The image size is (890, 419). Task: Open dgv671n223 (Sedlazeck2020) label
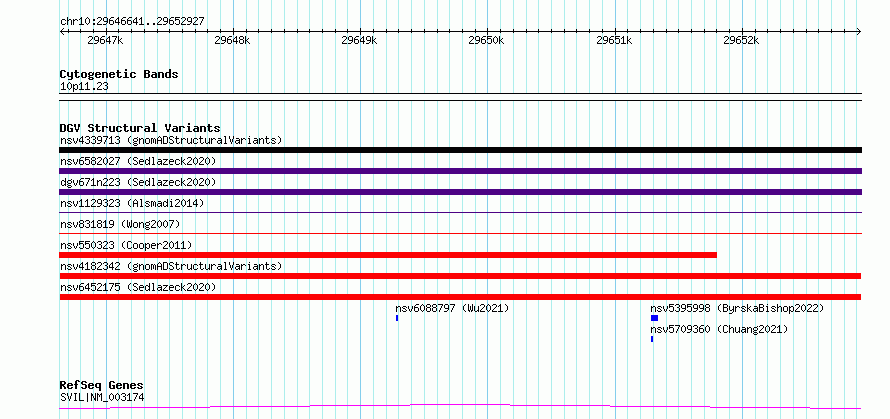138,182
